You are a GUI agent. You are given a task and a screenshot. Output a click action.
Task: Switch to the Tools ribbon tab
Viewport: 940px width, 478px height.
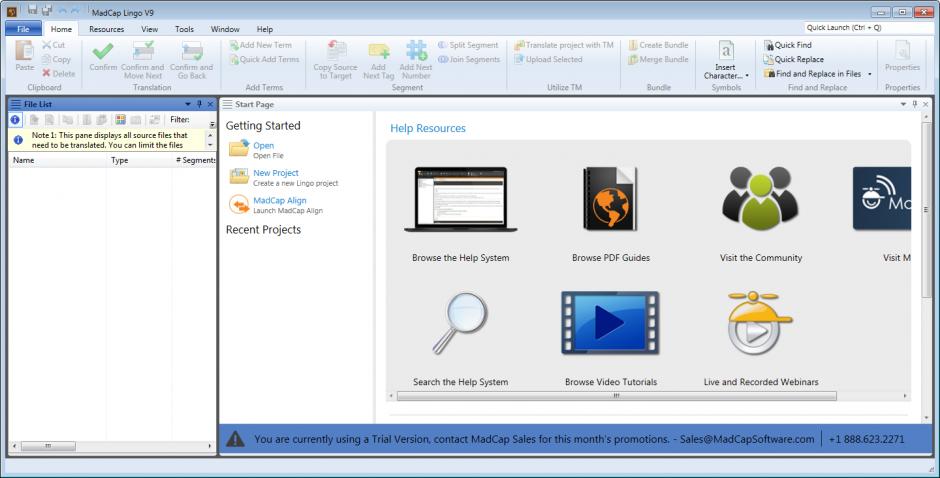coord(185,29)
